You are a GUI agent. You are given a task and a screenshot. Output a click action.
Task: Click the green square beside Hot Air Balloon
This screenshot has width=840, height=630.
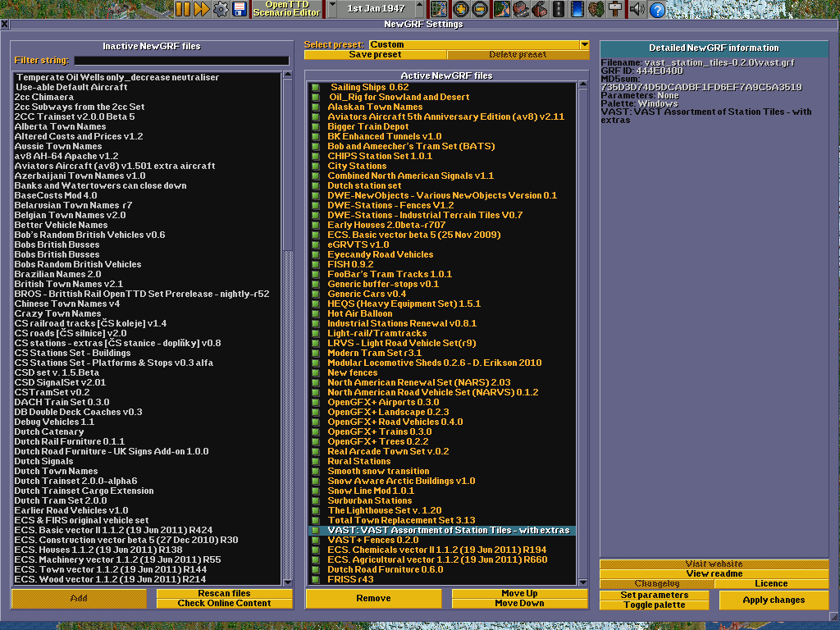pos(316,313)
